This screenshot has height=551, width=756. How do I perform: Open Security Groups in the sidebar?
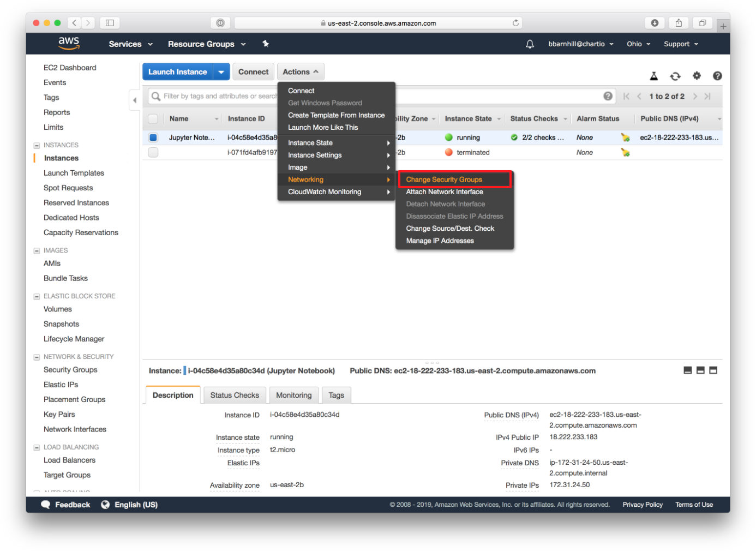click(x=70, y=370)
